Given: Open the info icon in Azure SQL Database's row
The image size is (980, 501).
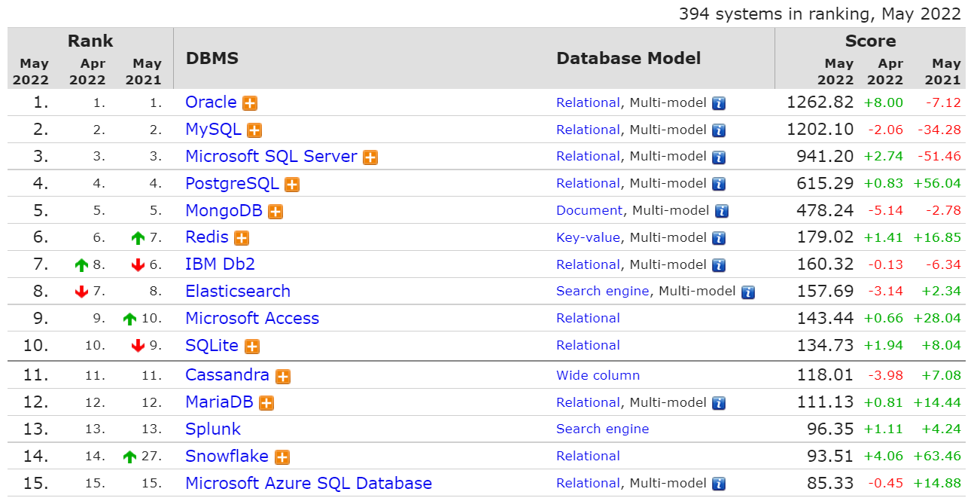Looking at the screenshot, I should [x=719, y=484].
